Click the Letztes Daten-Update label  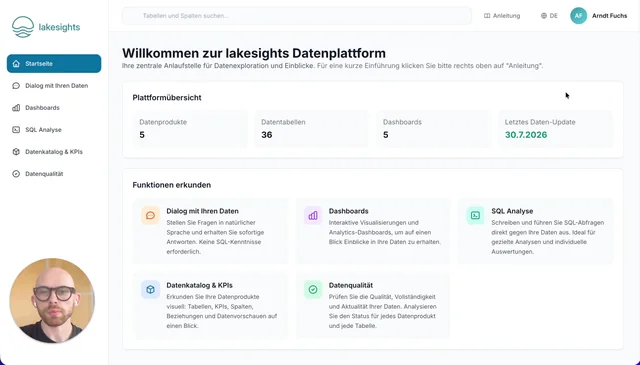540,122
